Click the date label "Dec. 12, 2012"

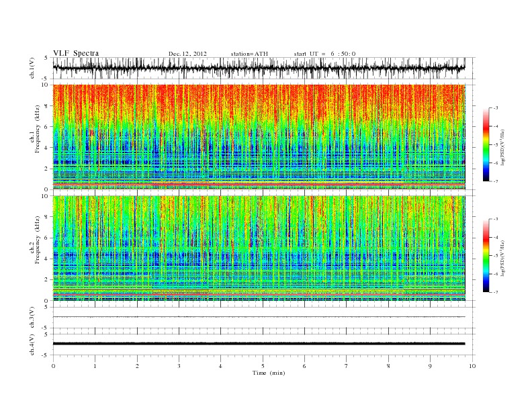pyautogui.click(x=187, y=54)
